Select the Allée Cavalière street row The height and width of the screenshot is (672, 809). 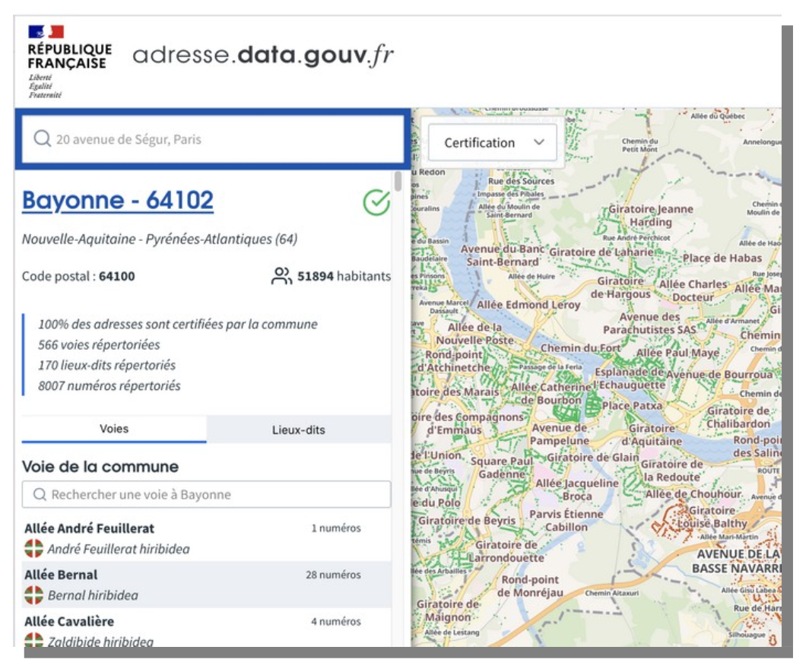[x=206, y=628]
